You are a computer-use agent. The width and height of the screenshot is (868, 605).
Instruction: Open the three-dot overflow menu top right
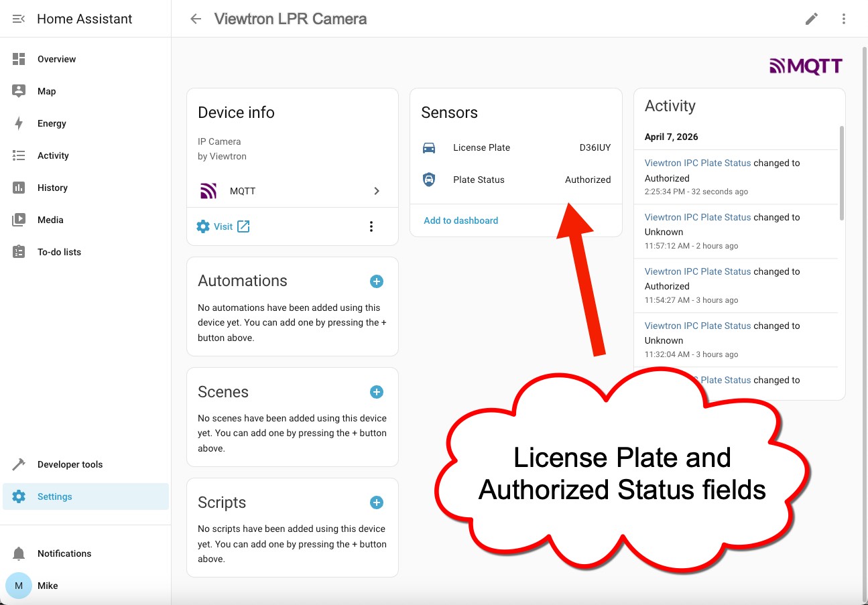click(x=844, y=19)
